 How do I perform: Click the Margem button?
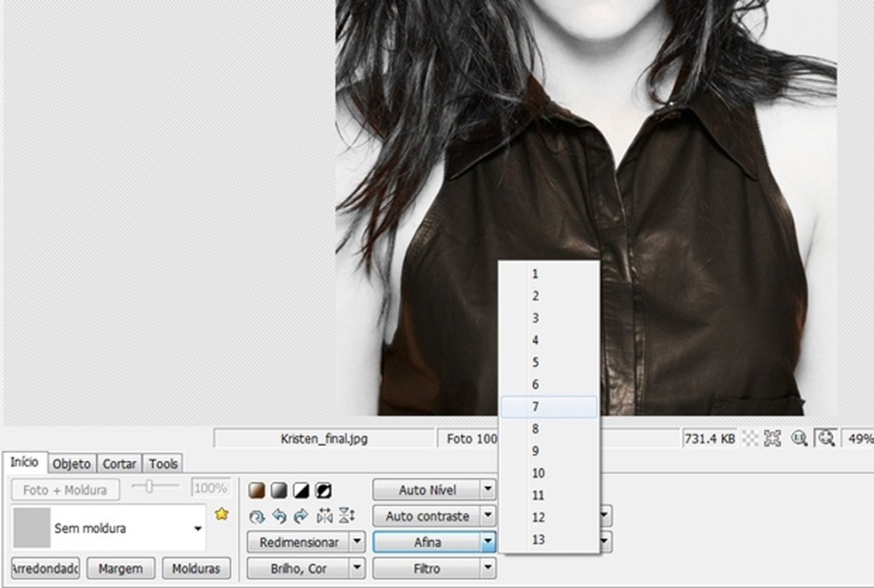(x=121, y=568)
